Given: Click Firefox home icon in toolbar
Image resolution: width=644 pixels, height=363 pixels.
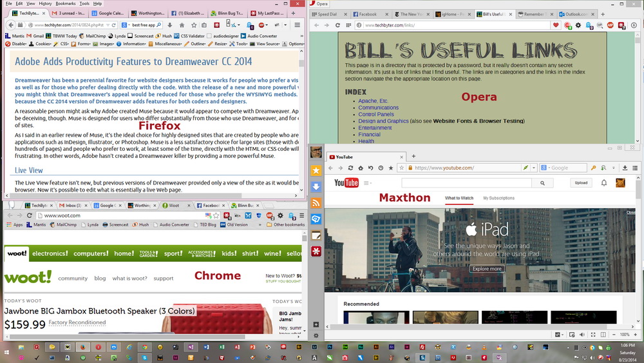Looking at the screenshot, I should click(182, 25).
